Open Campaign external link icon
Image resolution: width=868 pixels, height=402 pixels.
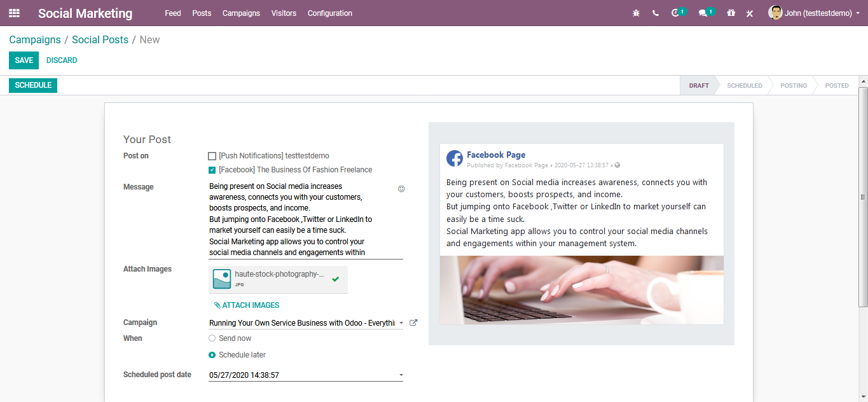click(413, 323)
